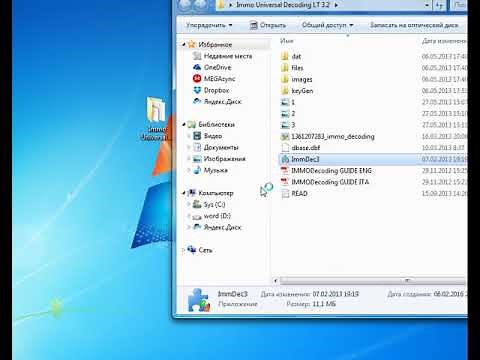Screen dimensions: 480x360
Task: Select the READ text file icon
Action: point(285,193)
